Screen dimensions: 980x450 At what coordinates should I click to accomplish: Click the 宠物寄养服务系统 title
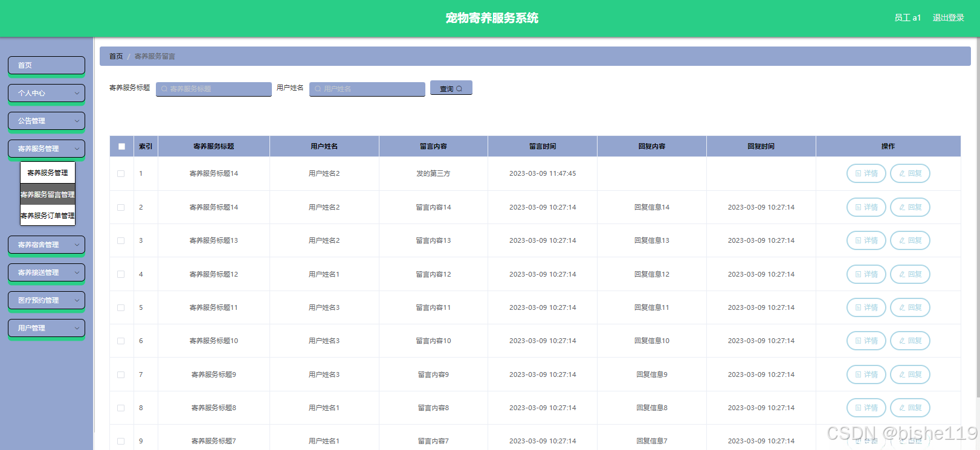point(492,18)
